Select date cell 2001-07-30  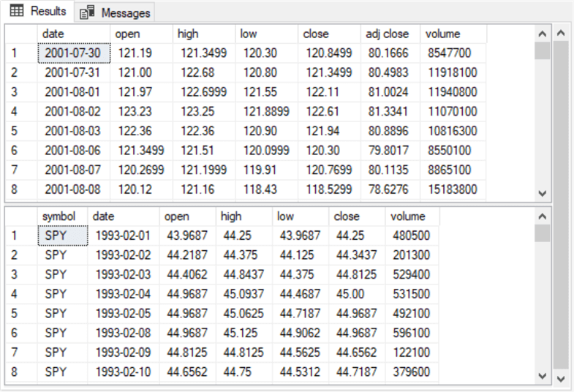(x=74, y=53)
